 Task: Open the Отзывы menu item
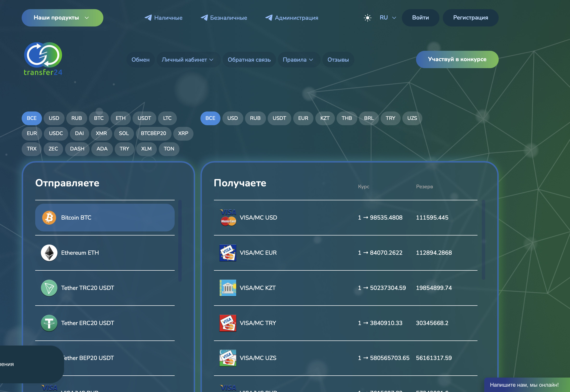[338, 60]
